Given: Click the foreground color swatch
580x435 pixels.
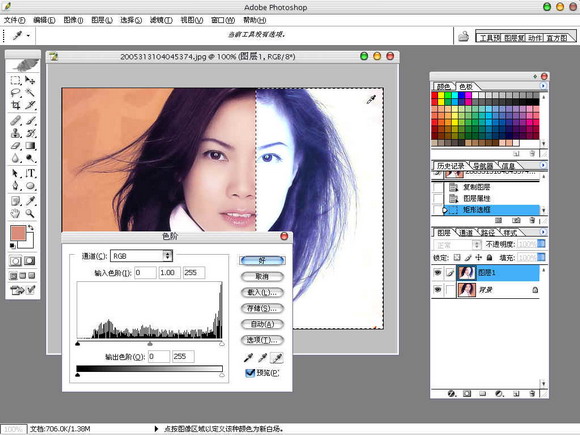Looking at the screenshot, I should [18, 234].
